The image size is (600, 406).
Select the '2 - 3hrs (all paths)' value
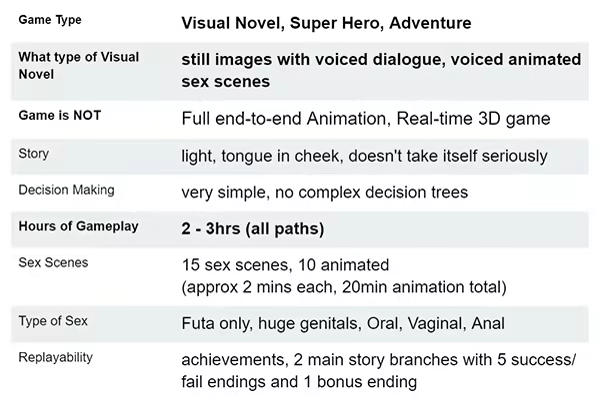[253, 229]
